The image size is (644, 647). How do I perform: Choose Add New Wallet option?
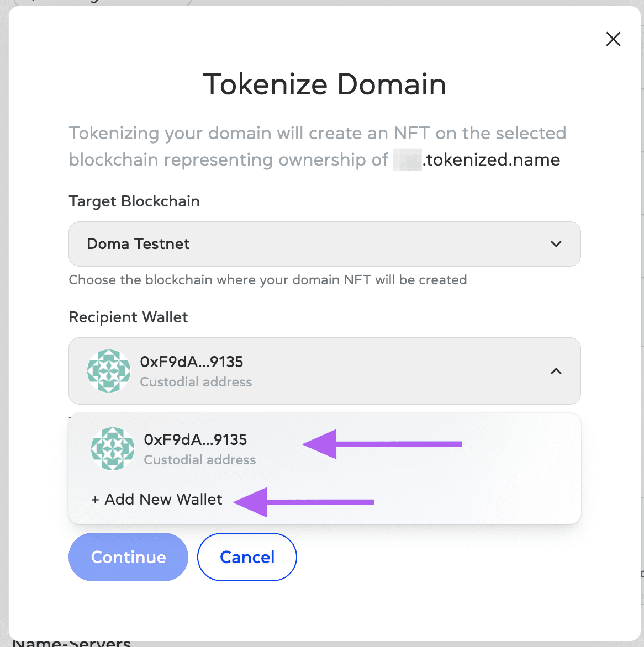(x=157, y=500)
